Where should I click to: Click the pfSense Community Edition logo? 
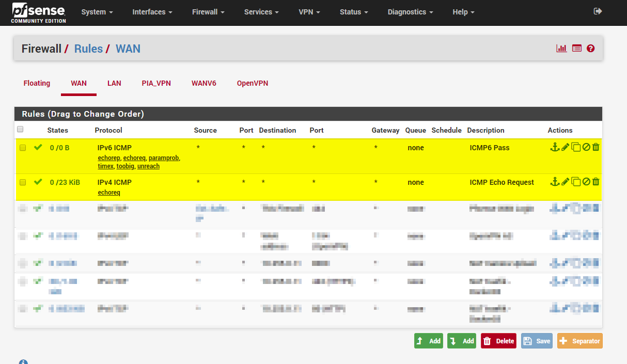pos(39,12)
